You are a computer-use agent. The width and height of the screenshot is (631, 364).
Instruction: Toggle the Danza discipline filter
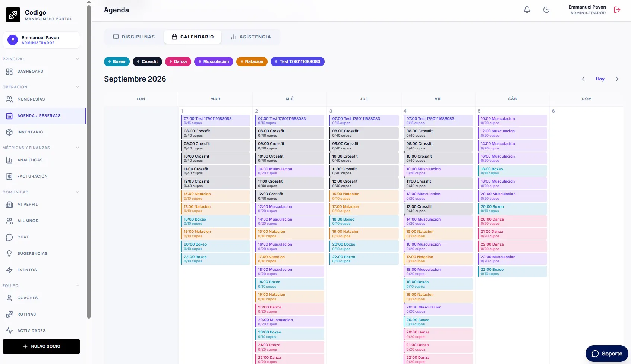point(178,62)
